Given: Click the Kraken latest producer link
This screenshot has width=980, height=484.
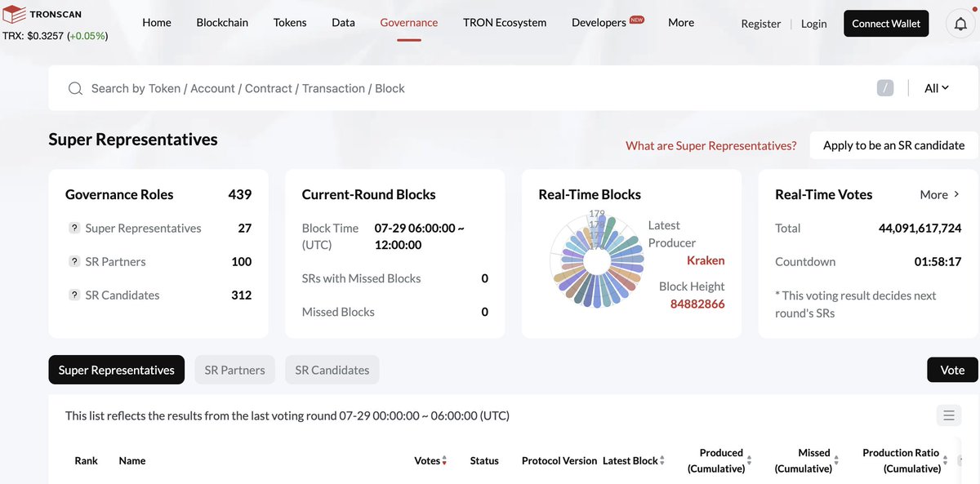Looking at the screenshot, I should click(x=706, y=260).
